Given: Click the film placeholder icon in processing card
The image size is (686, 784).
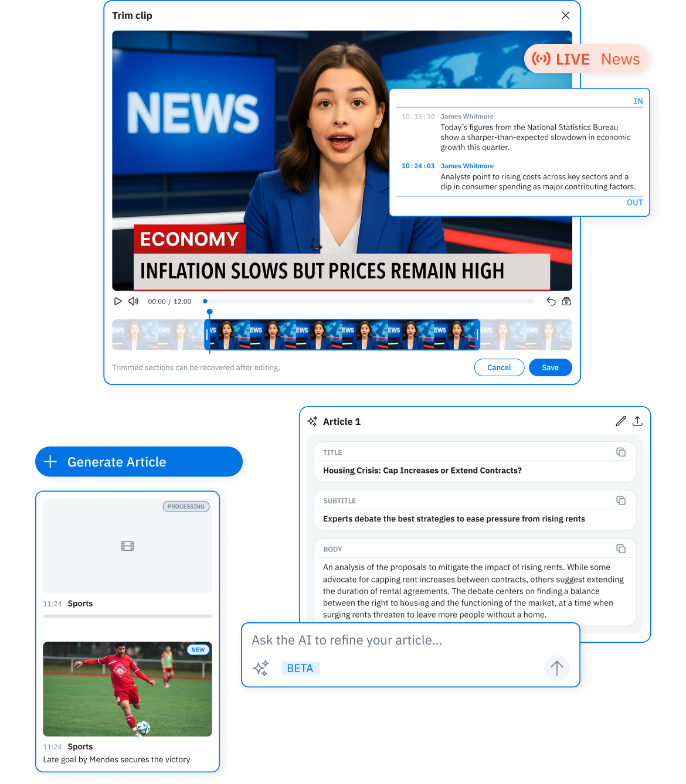Looking at the screenshot, I should click(127, 546).
